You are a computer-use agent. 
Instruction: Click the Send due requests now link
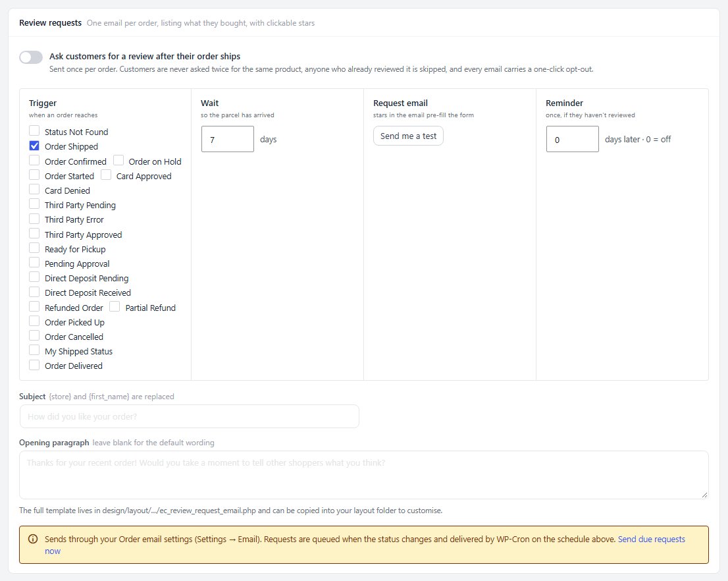pos(652,539)
